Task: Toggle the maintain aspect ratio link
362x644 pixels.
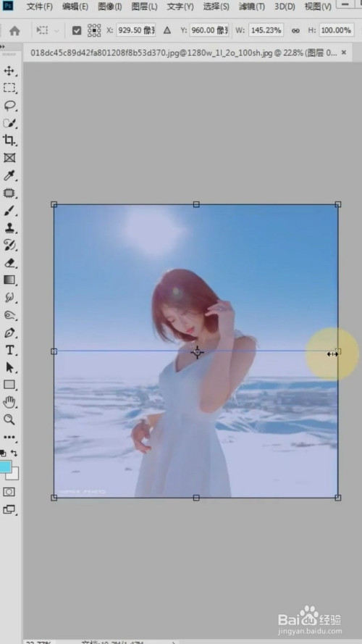Action: pyautogui.click(x=295, y=30)
